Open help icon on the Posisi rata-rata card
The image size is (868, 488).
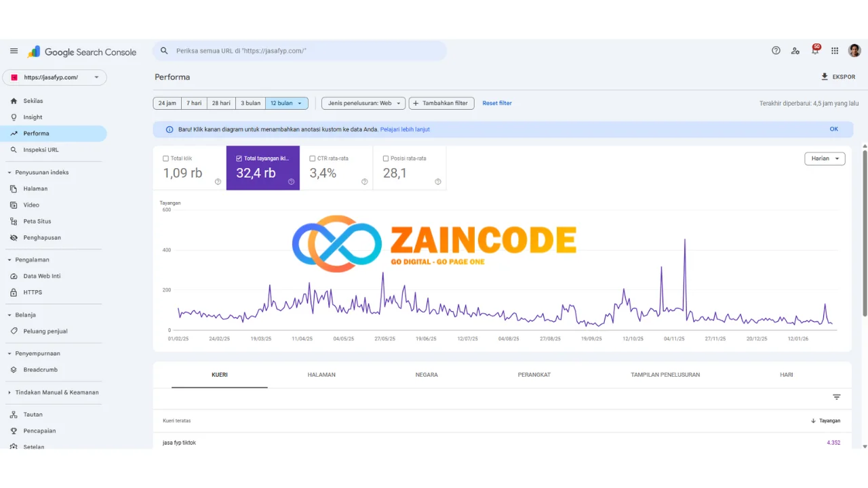pos(437,182)
